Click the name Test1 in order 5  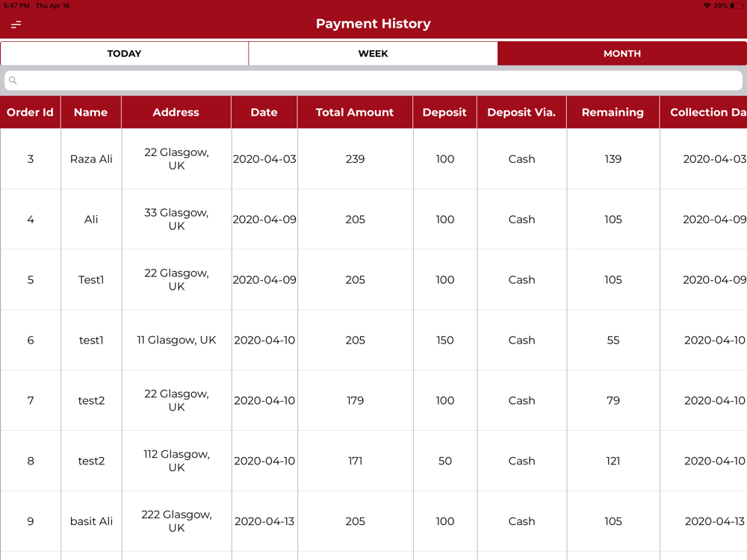(x=91, y=280)
